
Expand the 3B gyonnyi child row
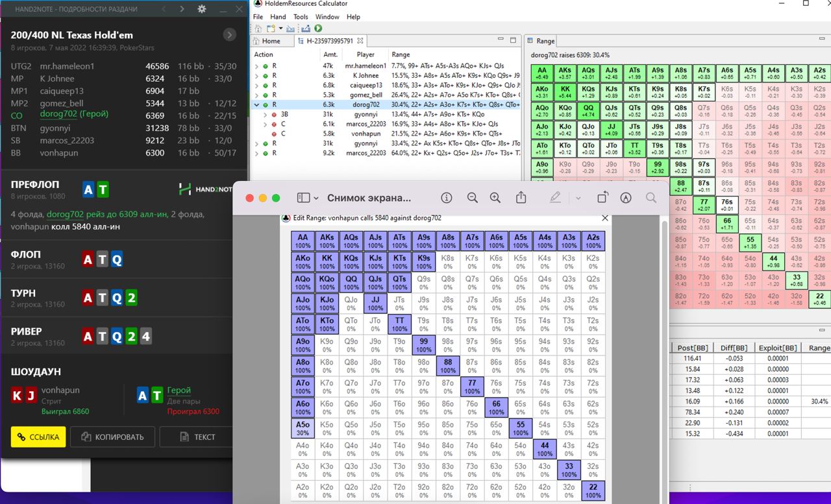coord(265,114)
